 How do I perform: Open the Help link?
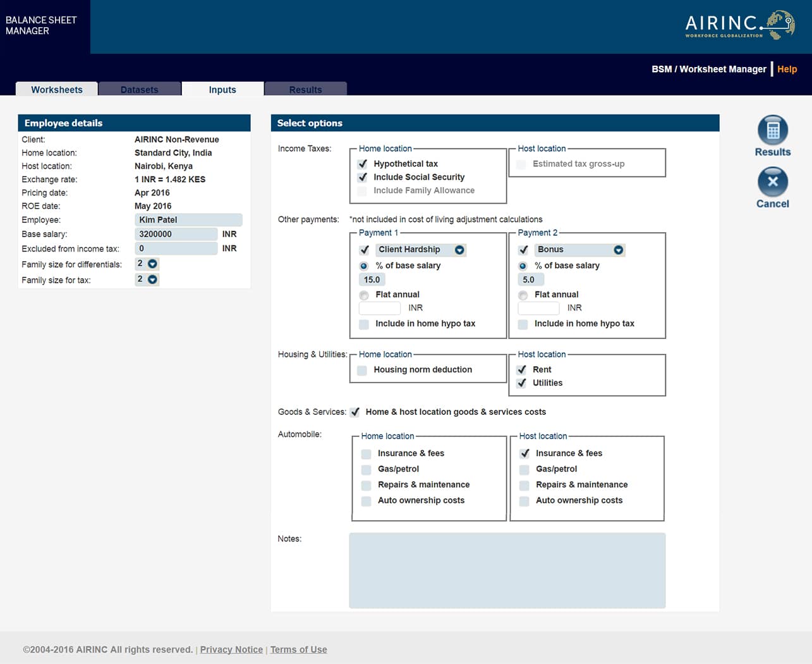787,69
